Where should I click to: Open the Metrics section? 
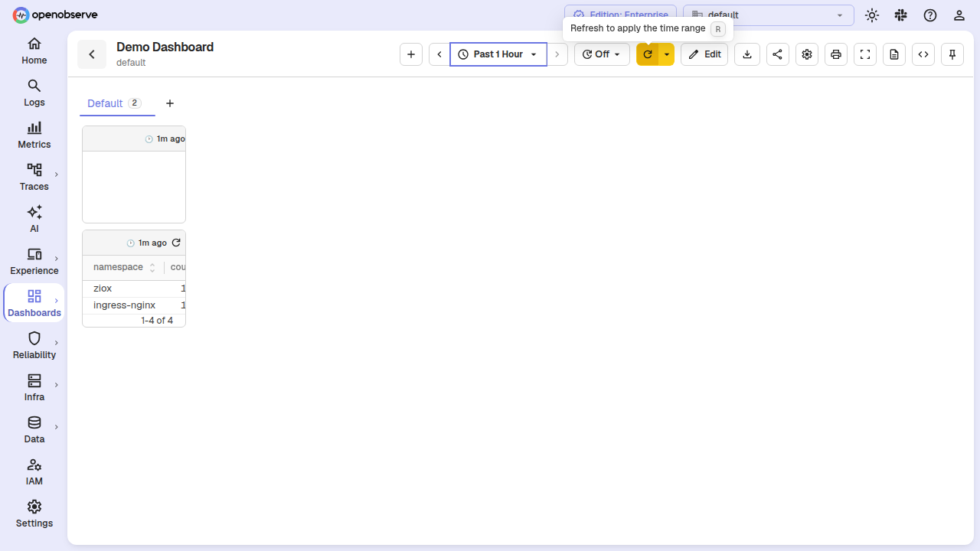(34, 135)
